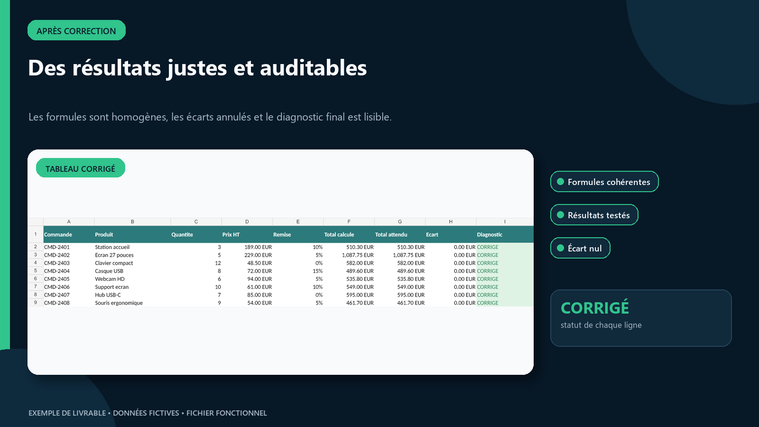Select the Formules cohérentes pill
This screenshot has height=427, width=759.
click(x=604, y=182)
